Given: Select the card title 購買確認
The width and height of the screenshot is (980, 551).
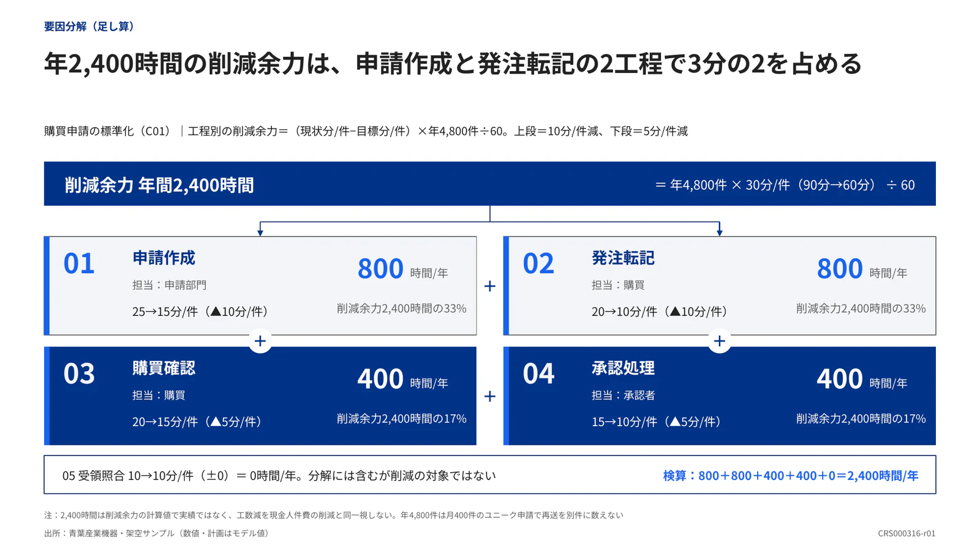Looking at the screenshot, I should (164, 368).
